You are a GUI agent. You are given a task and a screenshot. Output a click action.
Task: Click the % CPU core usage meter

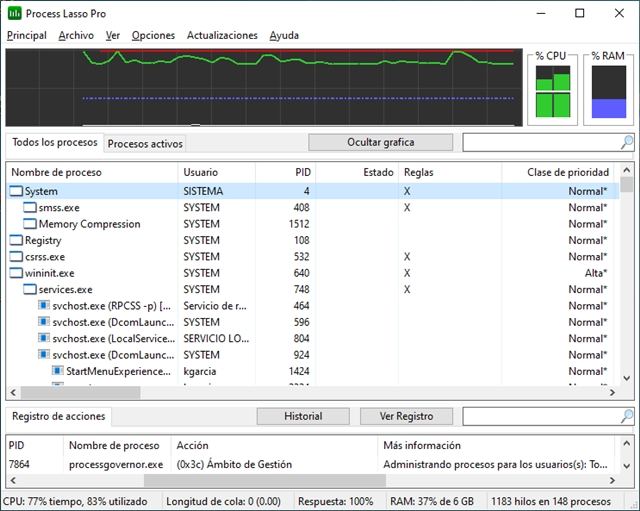coord(553,92)
